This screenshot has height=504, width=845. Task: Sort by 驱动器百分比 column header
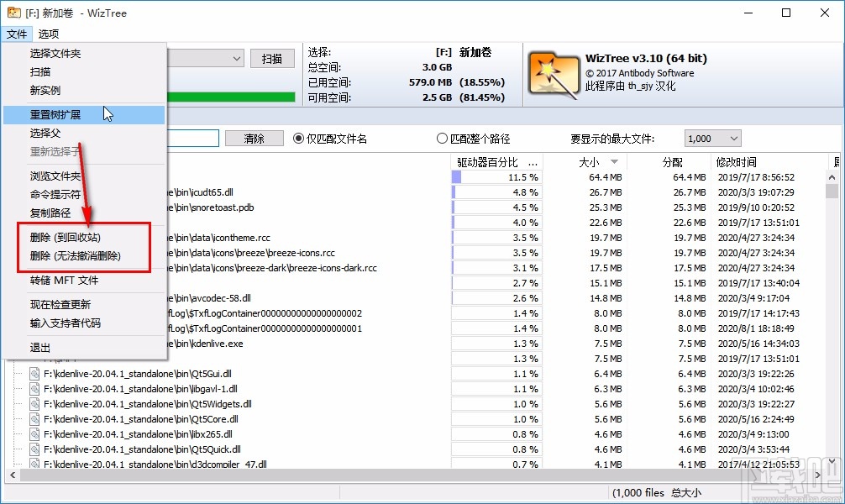[496, 162]
